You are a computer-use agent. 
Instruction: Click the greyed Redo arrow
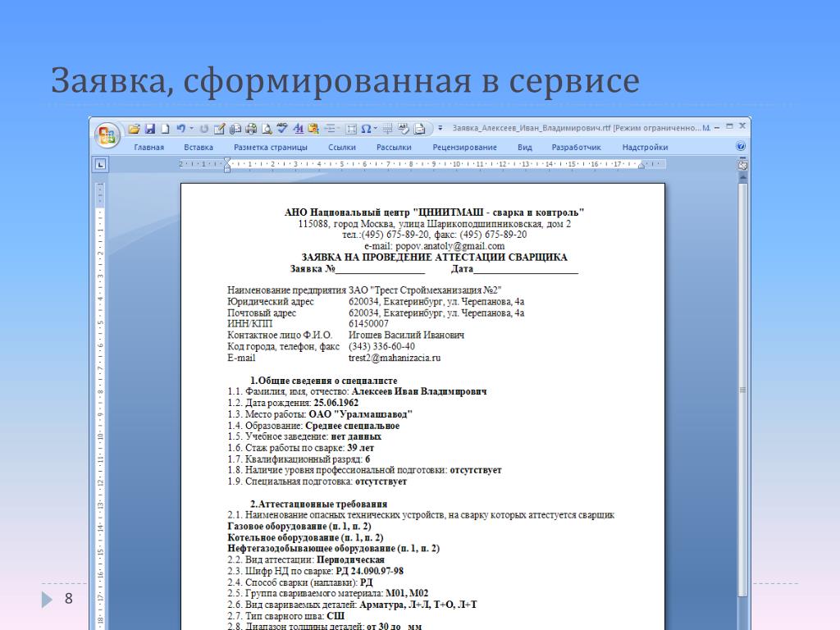click(204, 129)
